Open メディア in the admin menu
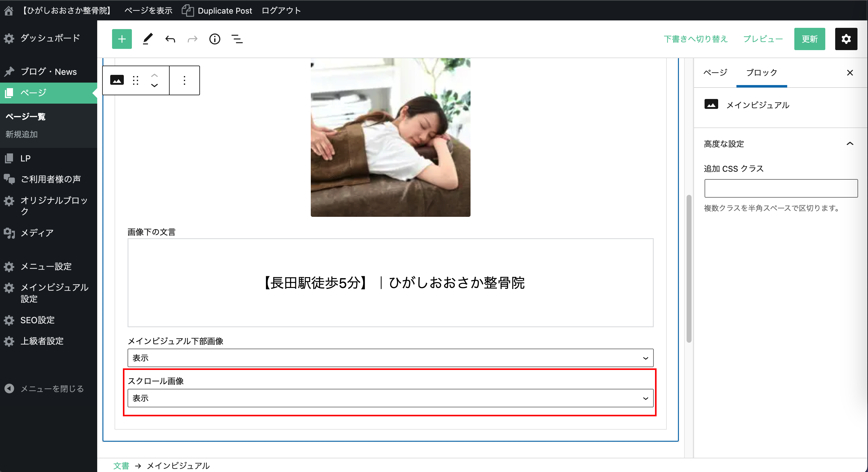 point(37,233)
